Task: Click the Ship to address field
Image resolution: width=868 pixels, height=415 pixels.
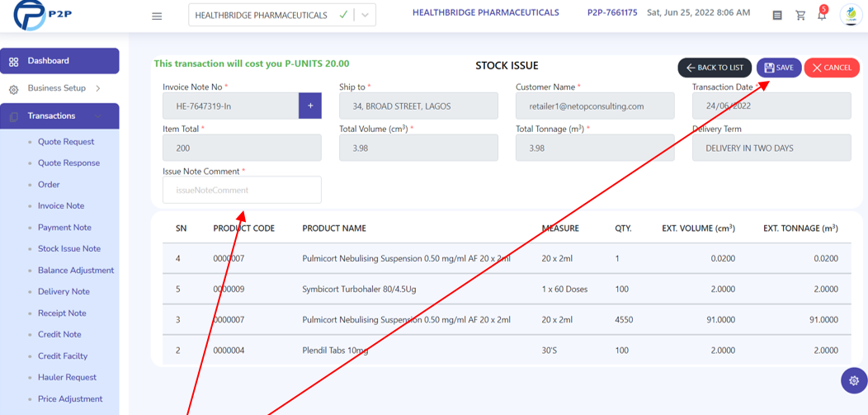Action: [418, 106]
